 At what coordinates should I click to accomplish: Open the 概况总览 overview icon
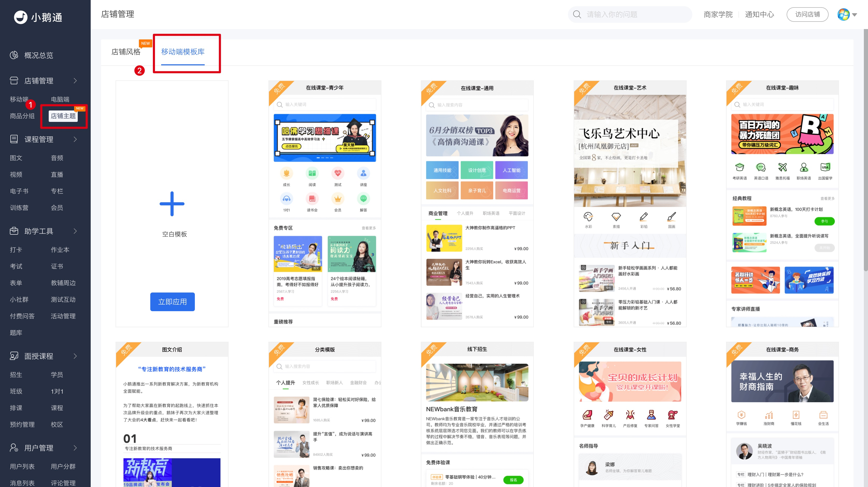point(14,55)
